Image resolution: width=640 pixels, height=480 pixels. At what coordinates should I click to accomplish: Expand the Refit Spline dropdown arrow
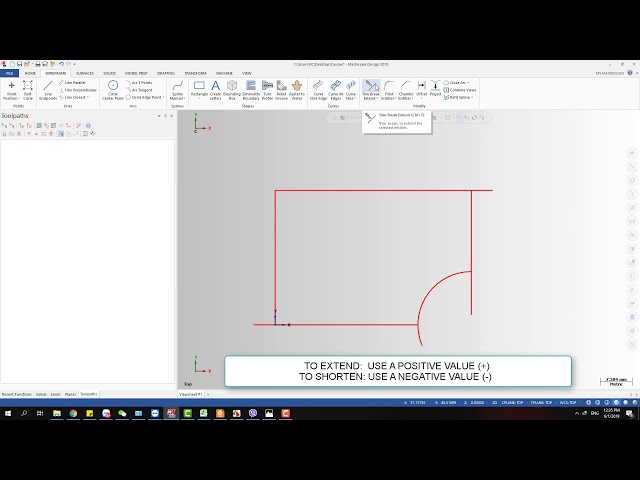pyautogui.click(x=472, y=97)
